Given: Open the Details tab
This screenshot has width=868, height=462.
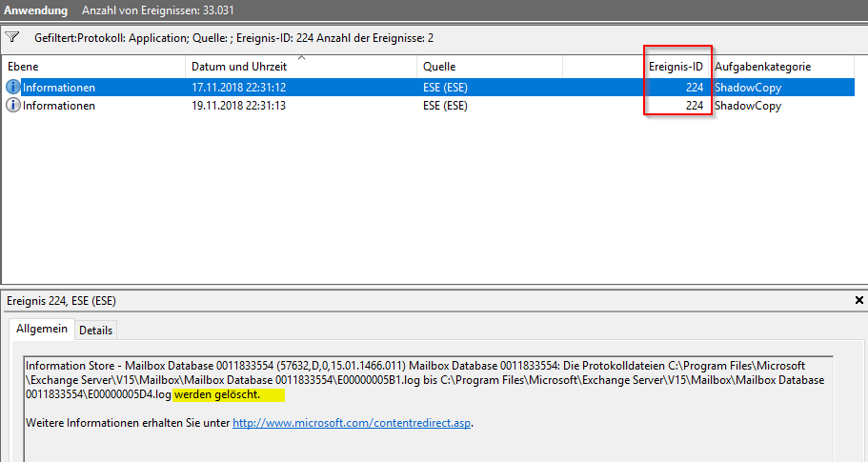Looking at the screenshot, I should (x=95, y=330).
